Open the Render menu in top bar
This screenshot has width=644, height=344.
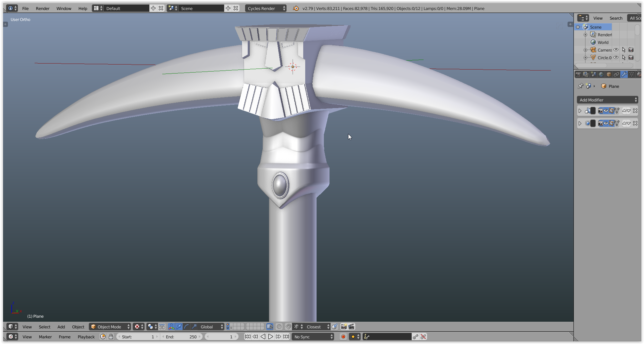coord(43,8)
